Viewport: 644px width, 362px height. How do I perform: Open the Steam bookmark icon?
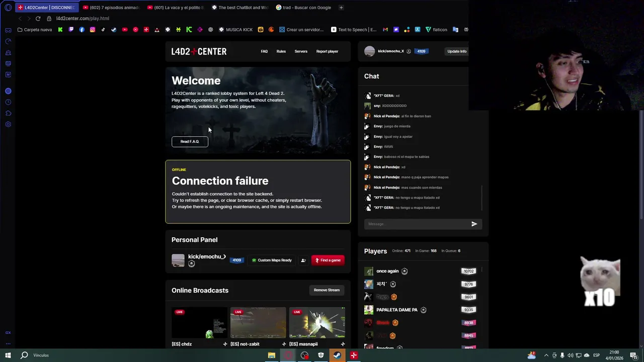tap(114, 30)
